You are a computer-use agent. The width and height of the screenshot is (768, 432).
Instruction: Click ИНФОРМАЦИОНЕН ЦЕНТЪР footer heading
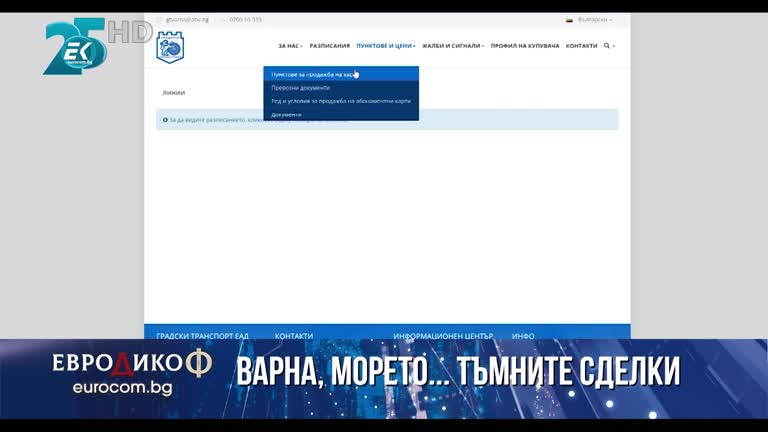coord(443,336)
